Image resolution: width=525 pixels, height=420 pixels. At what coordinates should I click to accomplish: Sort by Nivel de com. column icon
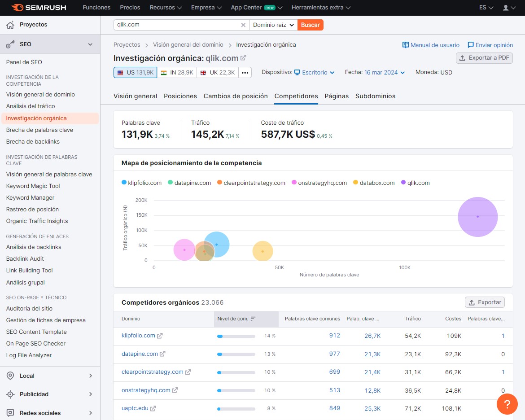253,319
